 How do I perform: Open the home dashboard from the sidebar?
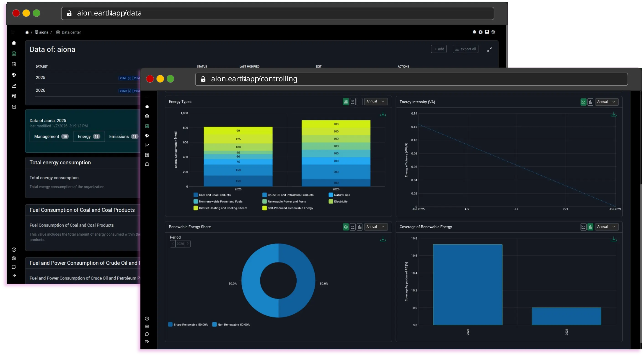(x=147, y=107)
